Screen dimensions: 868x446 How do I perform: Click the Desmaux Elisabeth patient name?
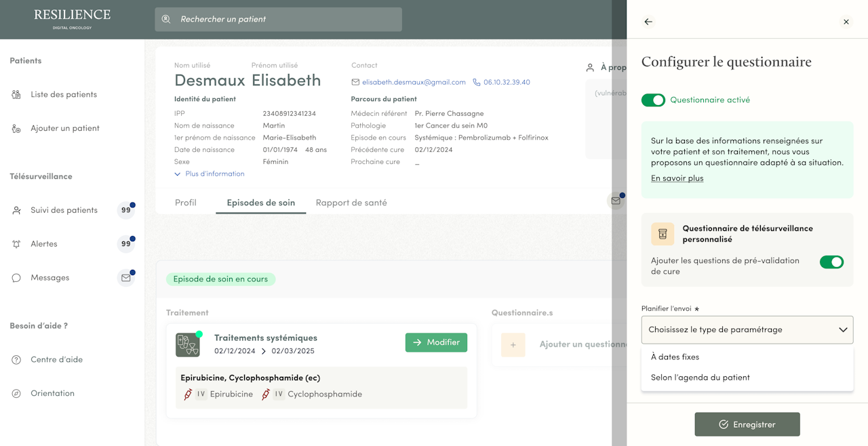pyautogui.click(x=248, y=81)
